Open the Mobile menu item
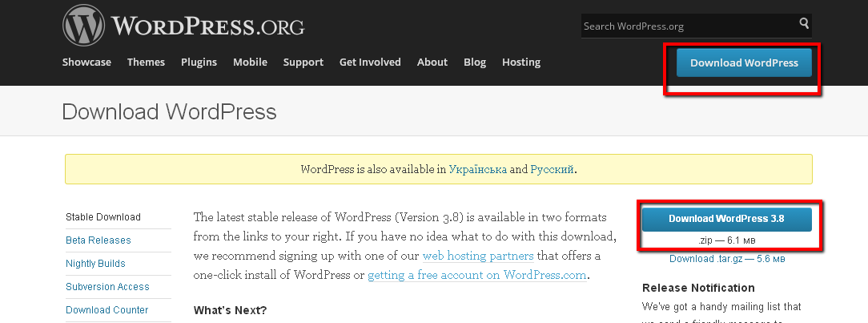 250,62
